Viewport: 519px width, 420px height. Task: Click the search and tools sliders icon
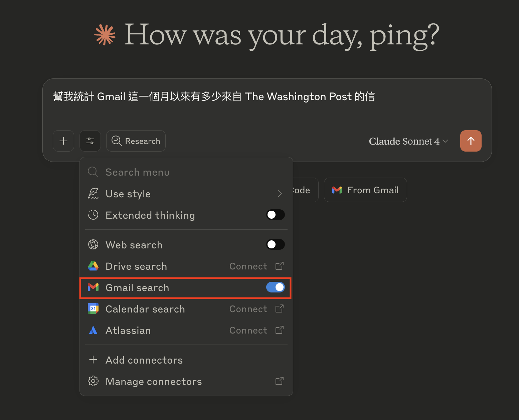[90, 141]
